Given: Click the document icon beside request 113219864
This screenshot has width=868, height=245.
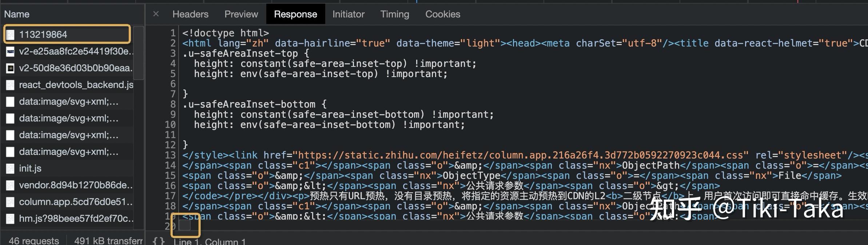Looking at the screenshot, I should (x=11, y=35).
